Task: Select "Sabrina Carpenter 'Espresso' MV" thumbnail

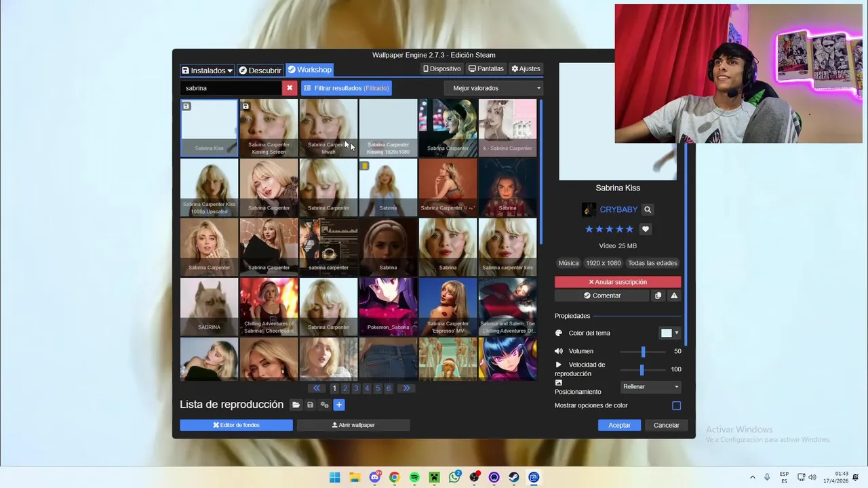Action: (x=448, y=307)
